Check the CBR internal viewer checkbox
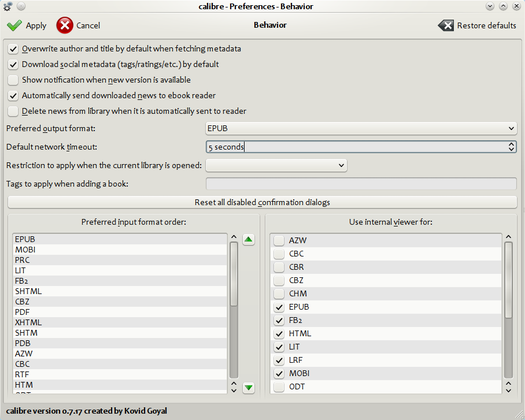The height and width of the screenshot is (420, 525). 279,267
